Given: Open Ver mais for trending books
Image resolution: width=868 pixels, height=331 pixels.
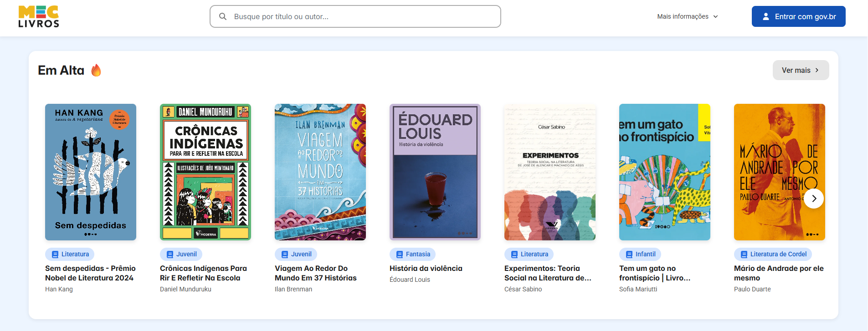Looking at the screenshot, I should (x=801, y=70).
